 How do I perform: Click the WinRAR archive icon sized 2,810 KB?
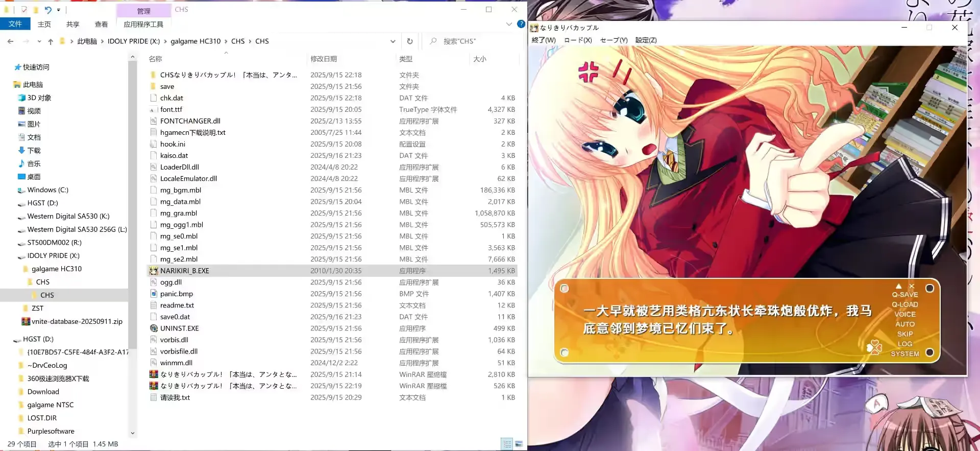tap(154, 374)
